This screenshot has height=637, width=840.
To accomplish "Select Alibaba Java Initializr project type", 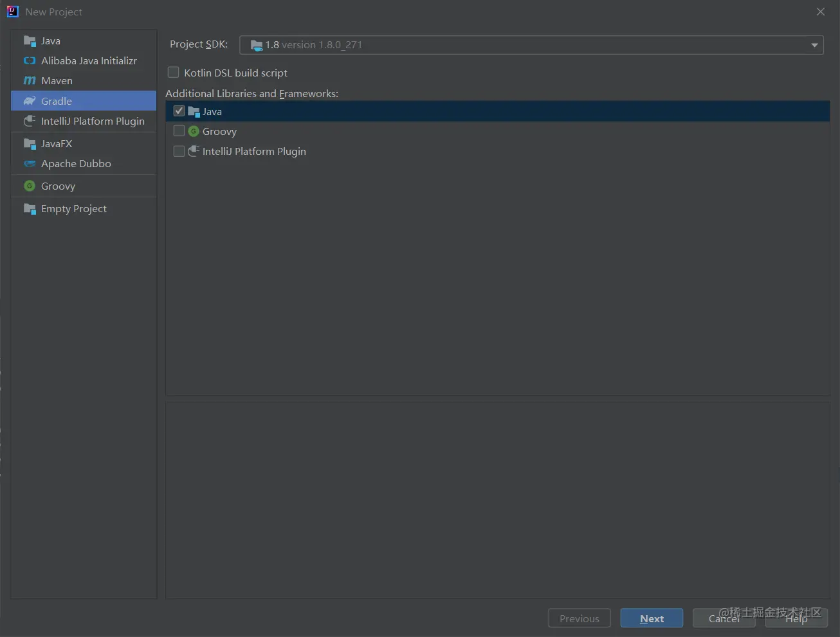I will [89, 61].
